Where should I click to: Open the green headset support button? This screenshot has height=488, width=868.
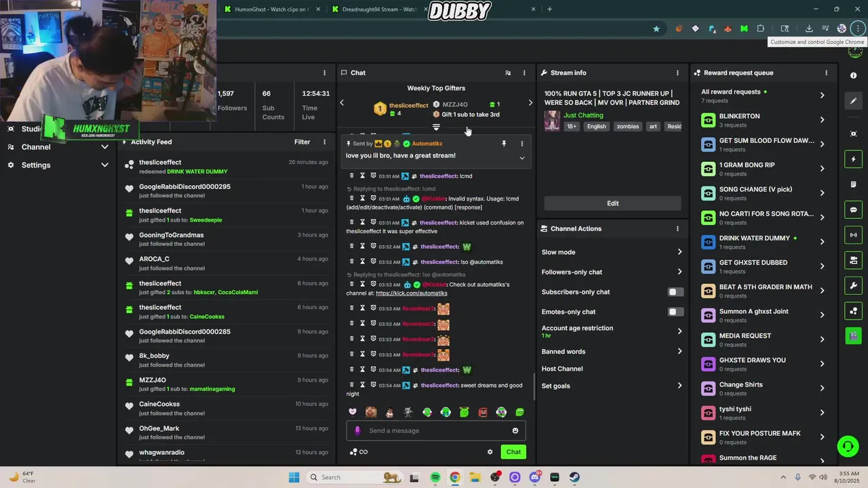tap(847, 446)
